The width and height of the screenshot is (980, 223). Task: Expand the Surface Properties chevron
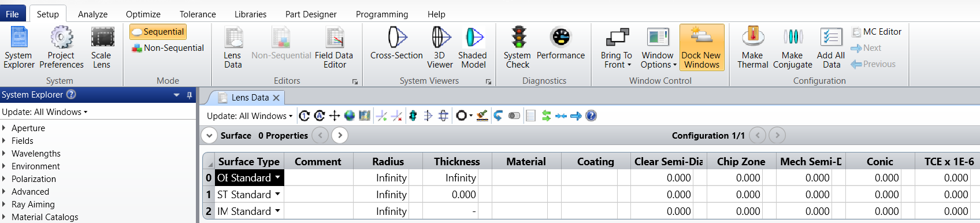(209, 135)
